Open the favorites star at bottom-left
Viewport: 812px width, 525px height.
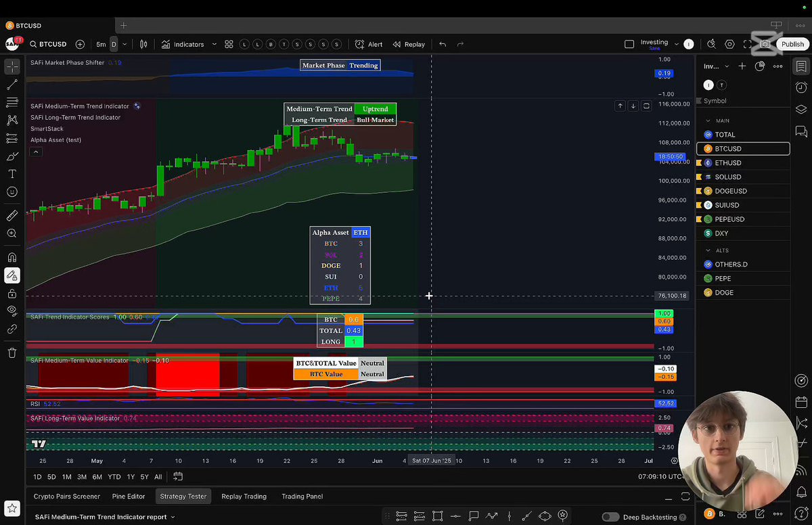coord(12,508)
